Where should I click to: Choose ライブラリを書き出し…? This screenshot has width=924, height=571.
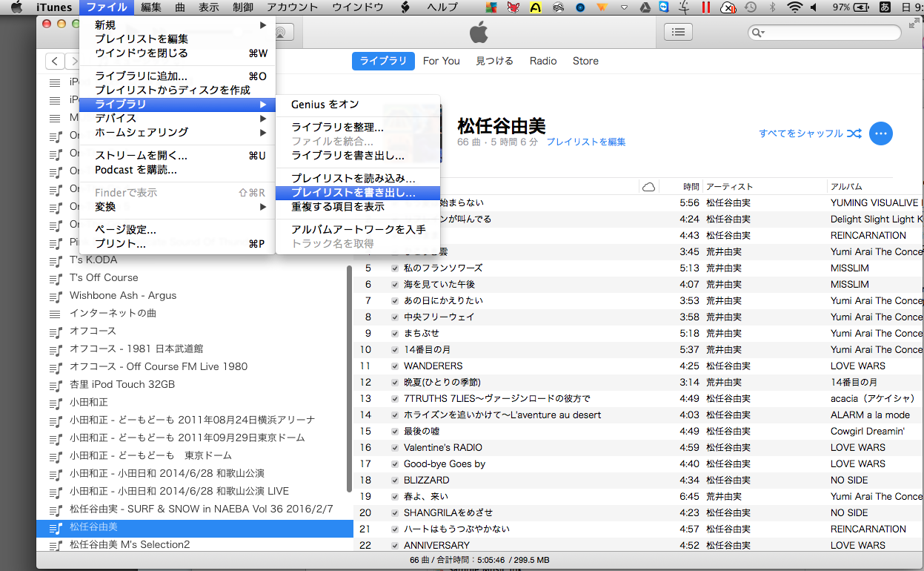click(x=358, y=156)
